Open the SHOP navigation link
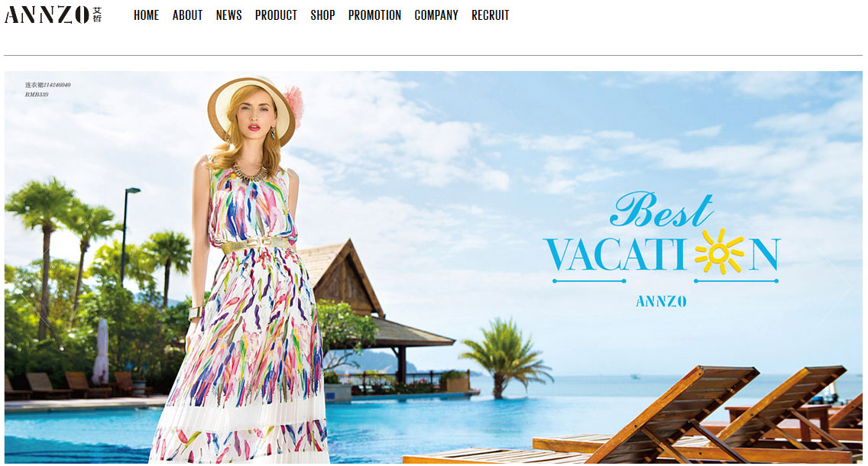Viewport: 868px width, 466px height. coord(322,15)
